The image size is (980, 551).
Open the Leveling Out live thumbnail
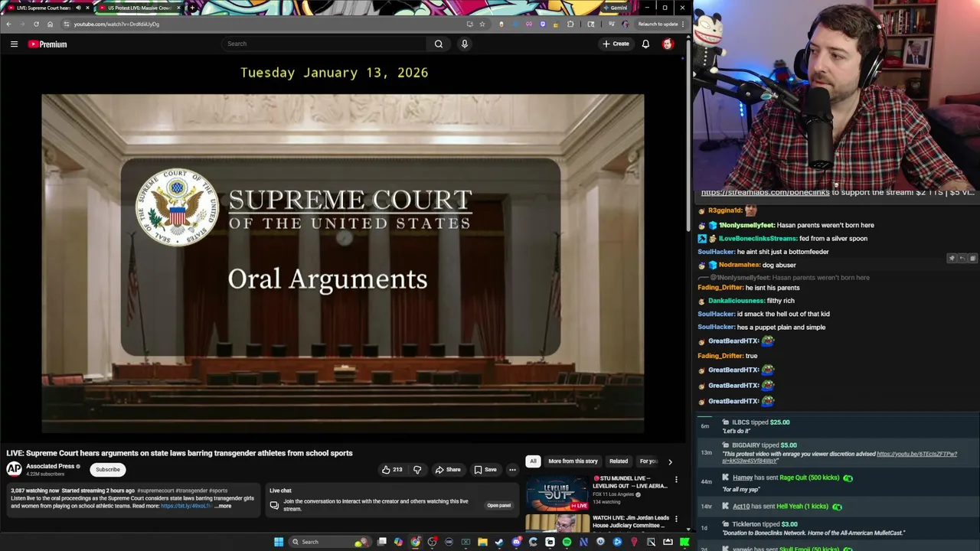(557, 492)
